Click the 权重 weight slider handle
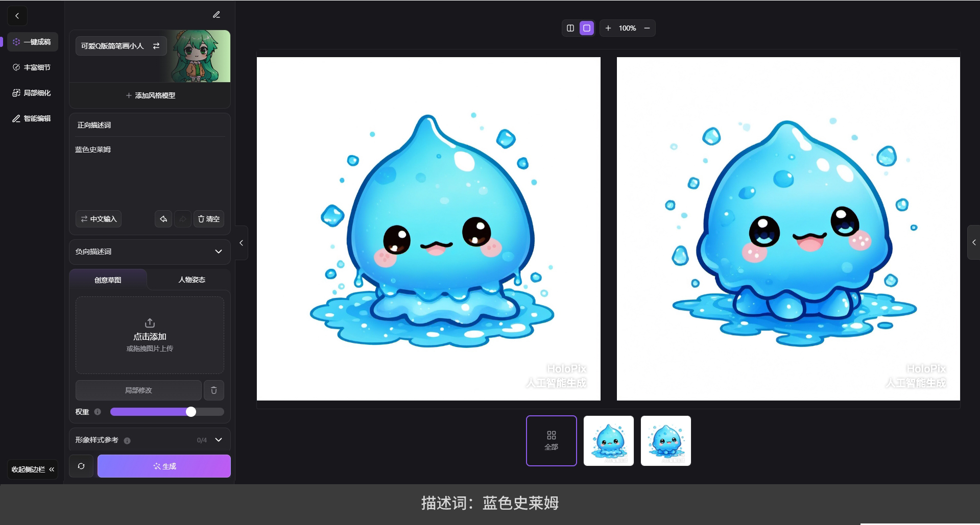The image size is (980, 525). pos(191,412)
